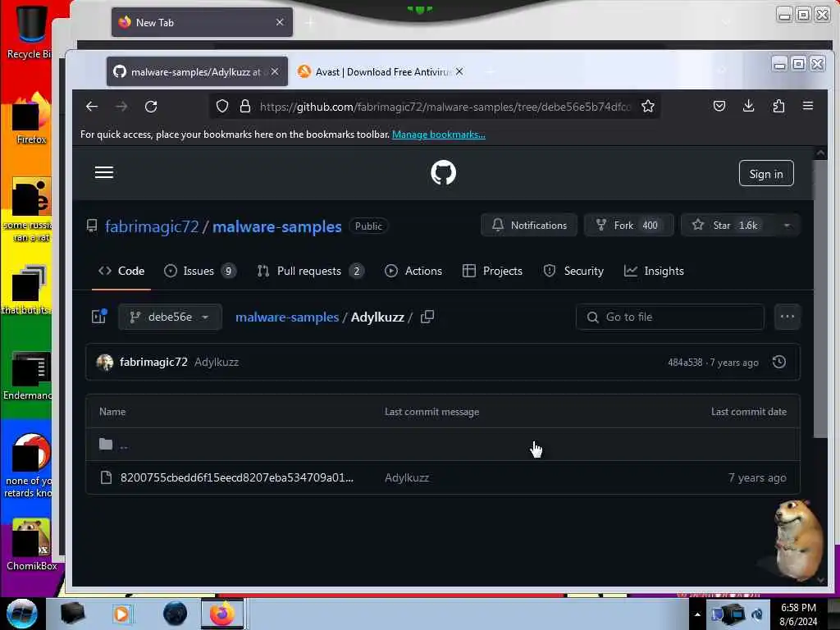Click the page vertical scrollbar thumb
The image size is (840, 630).
[820, 299]
